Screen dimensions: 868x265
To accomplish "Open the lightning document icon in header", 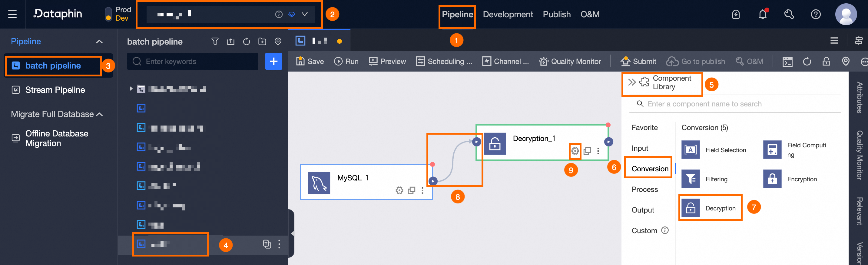I will coord(736,14).
